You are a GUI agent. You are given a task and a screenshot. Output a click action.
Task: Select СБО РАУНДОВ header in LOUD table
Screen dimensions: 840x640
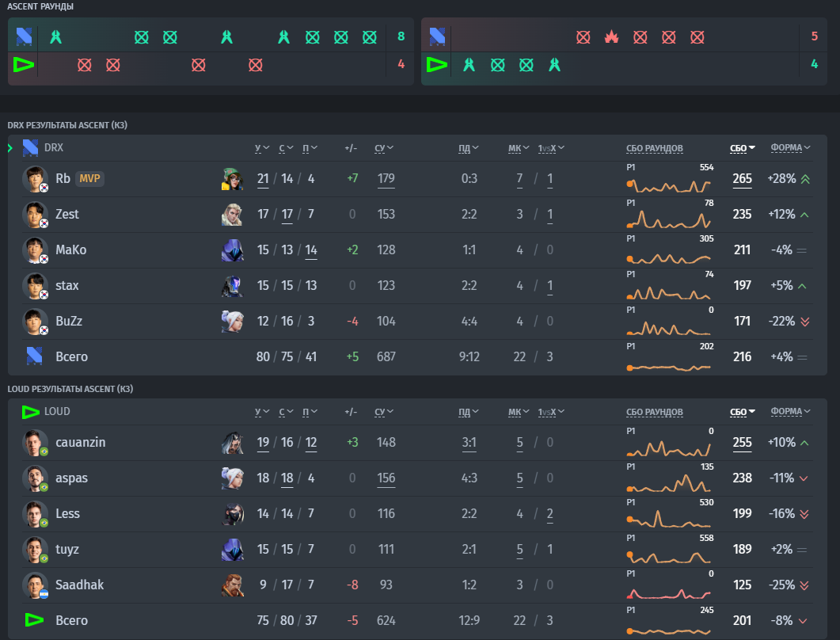(654, 412)
